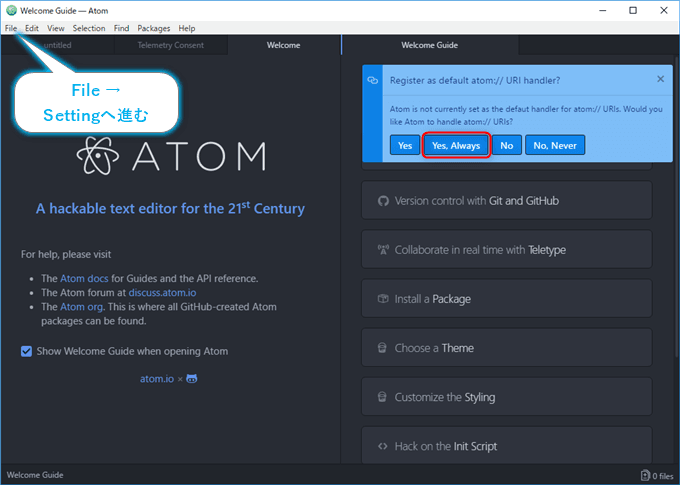680x485 pixels.
Task: Dismiss the URI handler notification with X
Action: (660, 79)
